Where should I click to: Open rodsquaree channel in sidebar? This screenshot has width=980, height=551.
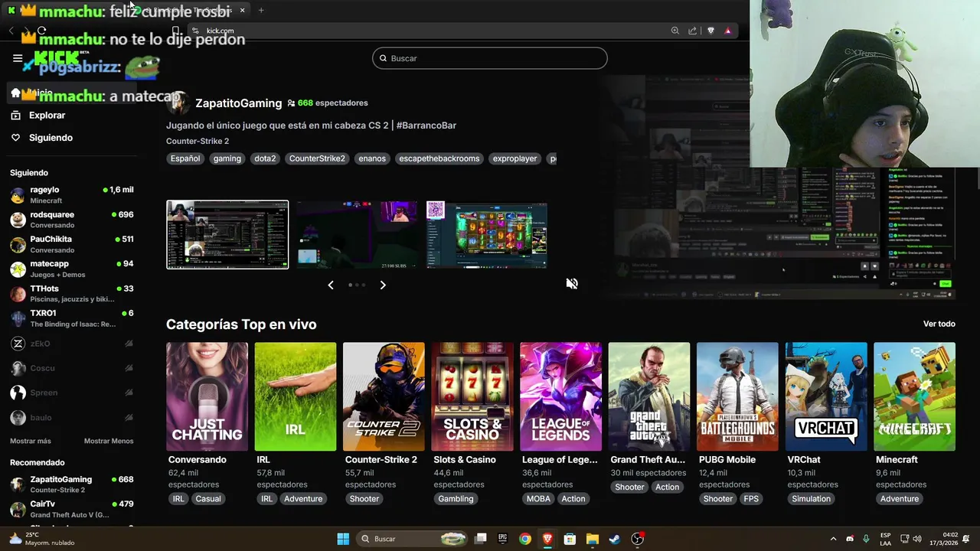(72, 220)
